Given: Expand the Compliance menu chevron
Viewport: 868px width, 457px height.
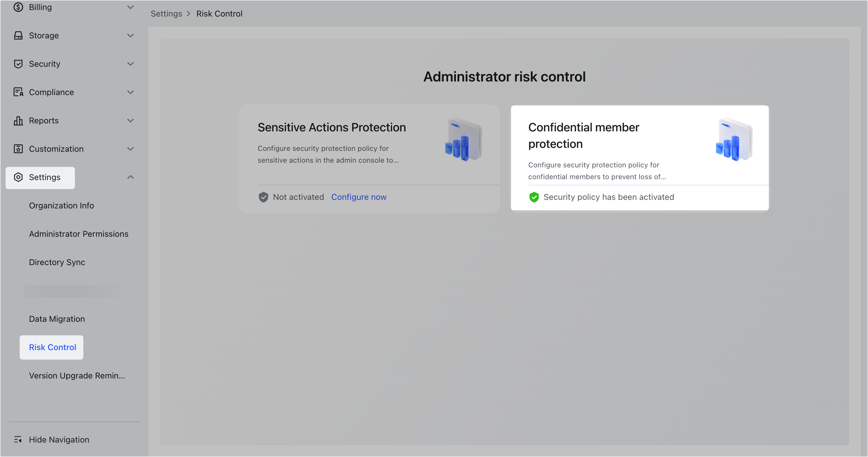Looking at the screenshot, I should pyautogui.click(x=130, y=92).
